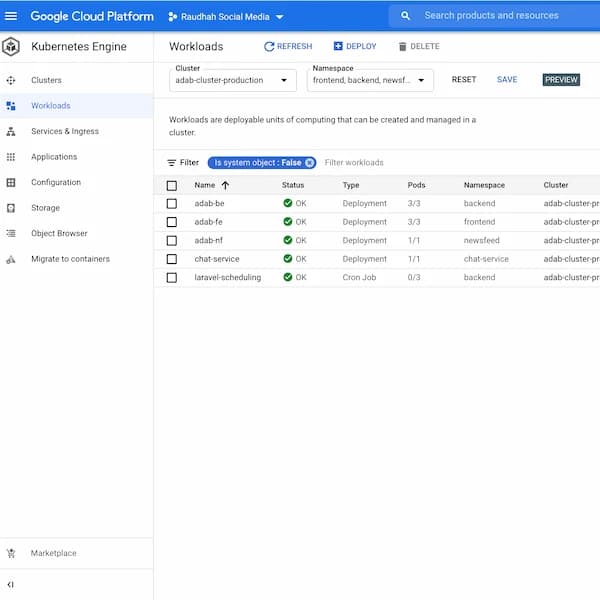The width and height of the screenshot is (600, 600).
Task: Select the chat-service workload checkbox
Action: 172,259
